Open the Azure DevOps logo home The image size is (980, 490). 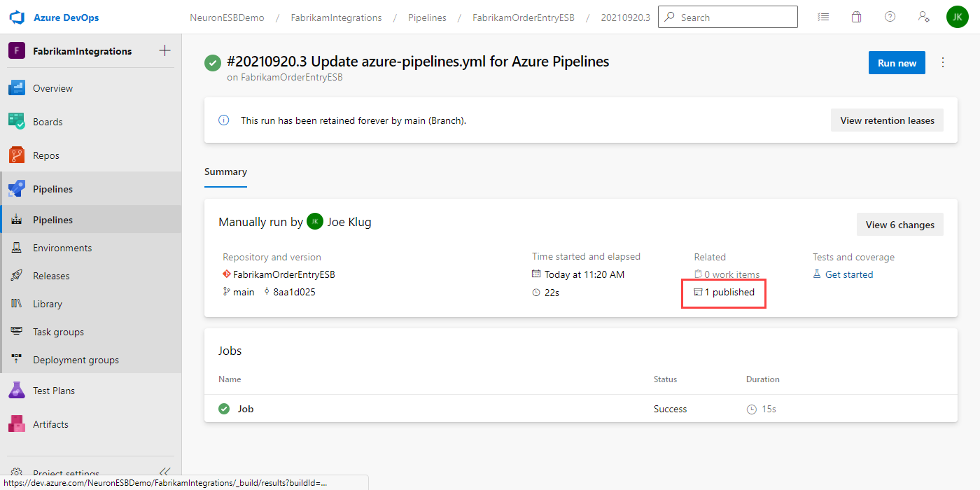15,17
